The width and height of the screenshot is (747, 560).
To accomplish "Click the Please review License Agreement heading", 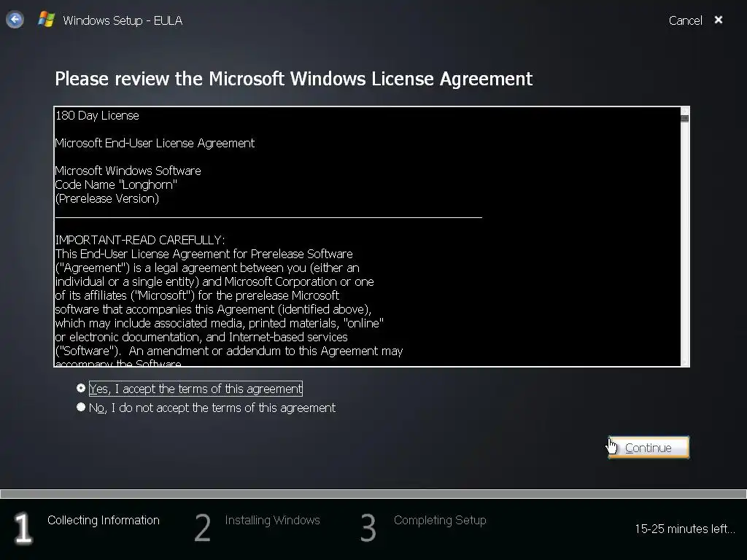I will click(x=293, y=79).
